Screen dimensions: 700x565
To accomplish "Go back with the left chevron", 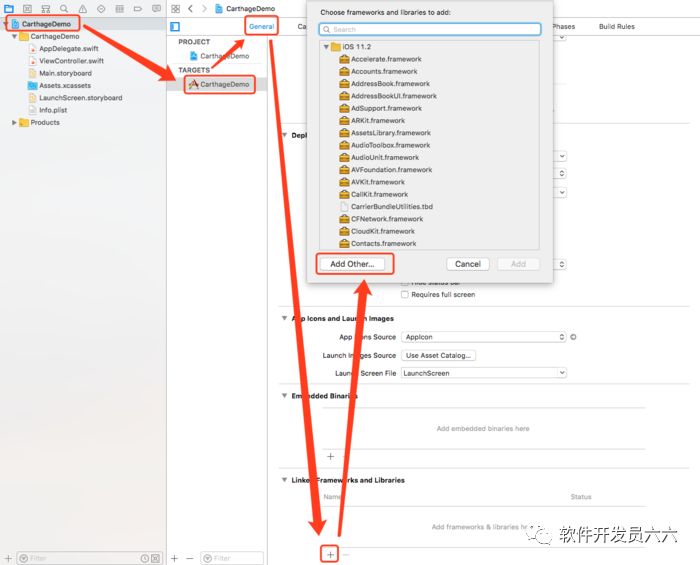I will [x=190, y=8].
